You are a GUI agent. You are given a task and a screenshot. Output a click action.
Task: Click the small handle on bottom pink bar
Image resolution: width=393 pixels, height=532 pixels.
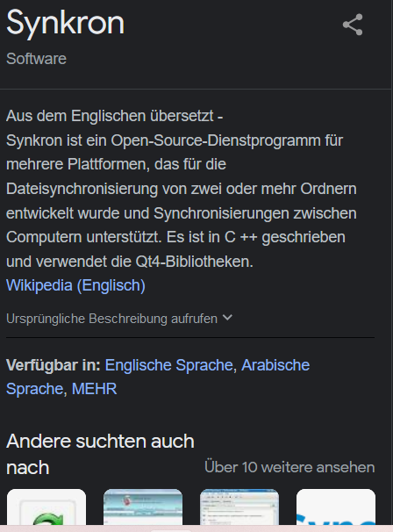point(171,530)
